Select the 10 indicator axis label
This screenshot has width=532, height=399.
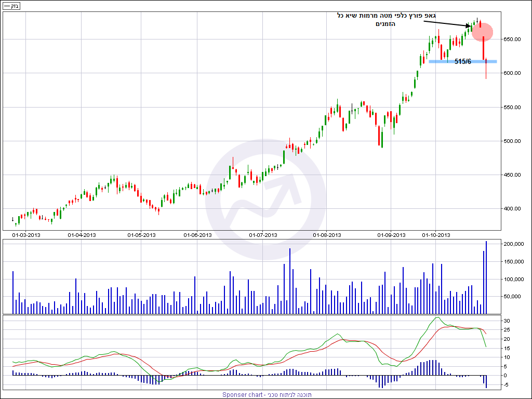pyautogui.click(x=507, y=357)
